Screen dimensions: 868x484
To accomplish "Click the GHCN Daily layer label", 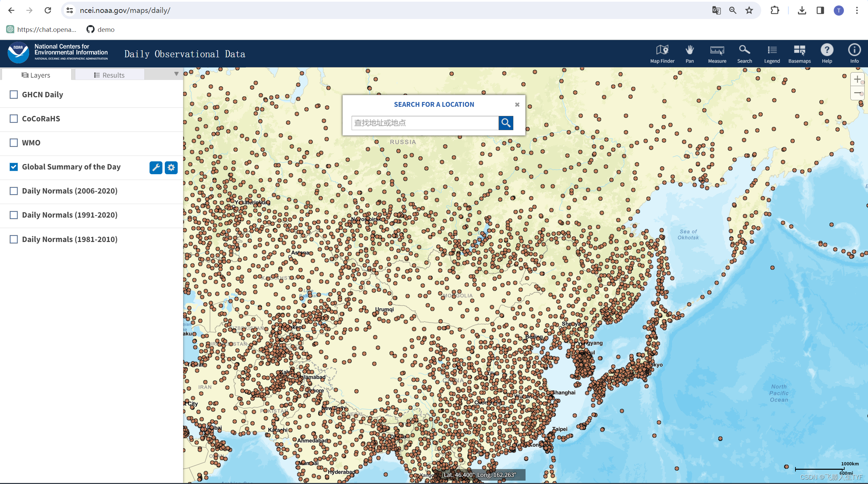I will pyautogui.click(x=42, y=95).
